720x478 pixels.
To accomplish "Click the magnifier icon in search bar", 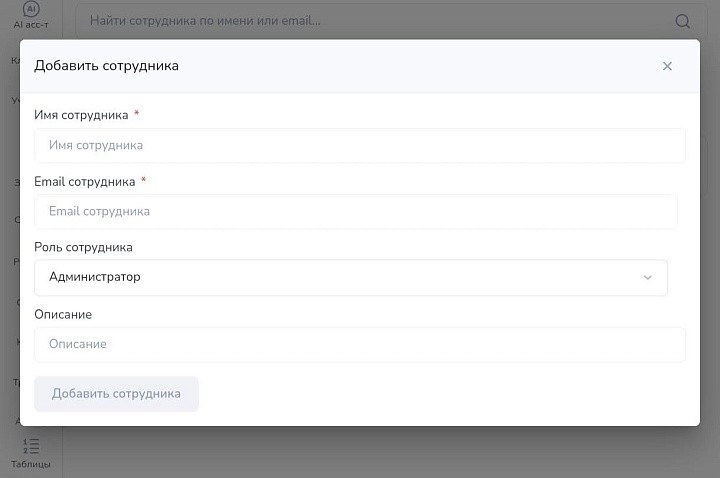I will pos(683,21).
